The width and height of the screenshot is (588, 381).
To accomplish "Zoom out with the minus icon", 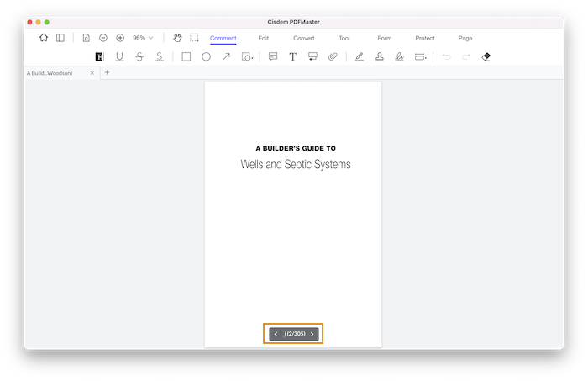I will tap(103, 38).
